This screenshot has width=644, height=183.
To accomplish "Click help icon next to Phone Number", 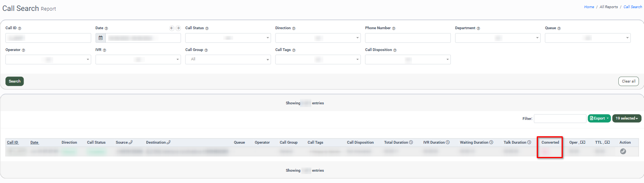I will [x=394, y=28].
